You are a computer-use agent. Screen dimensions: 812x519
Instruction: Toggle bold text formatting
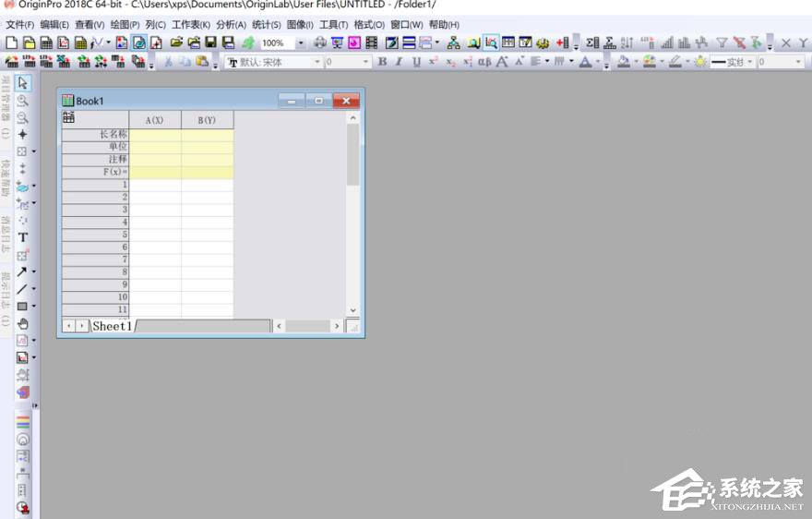click(x=382, y=62)
